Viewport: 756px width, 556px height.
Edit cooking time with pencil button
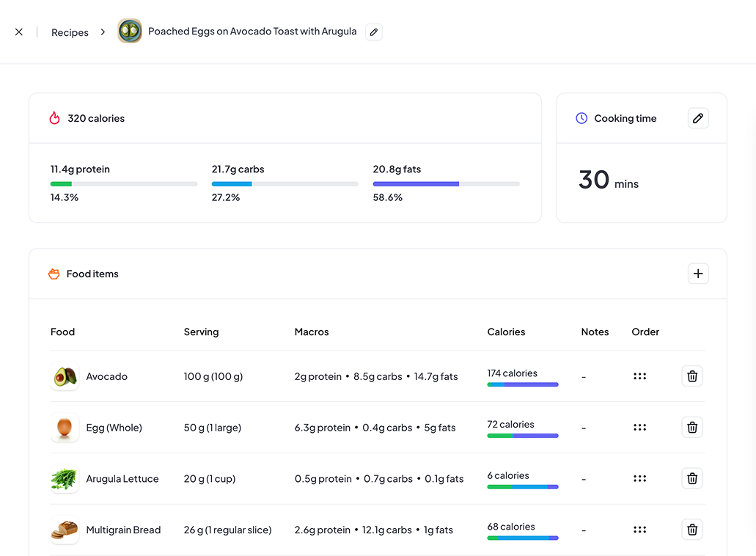click(x=698, y=118)
